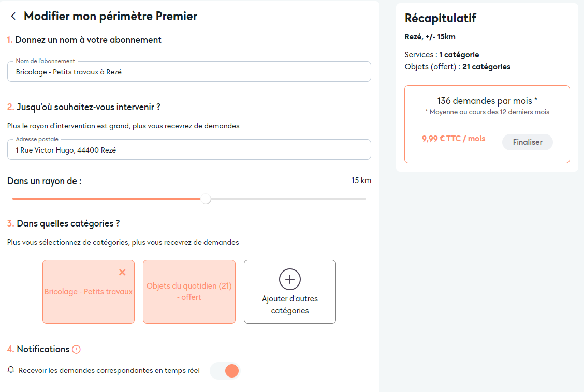This screenshot has width=584, height=392.
Task: Edit the Nom de l'abonnement field
Action: [189, 72]
